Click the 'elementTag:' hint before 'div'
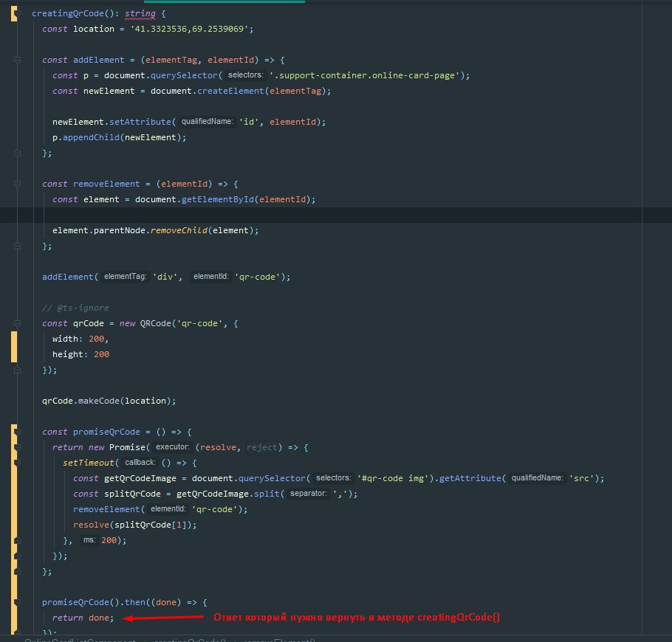Image resolution: width=672 pixels, height=642 pixels. pos(125,277)
